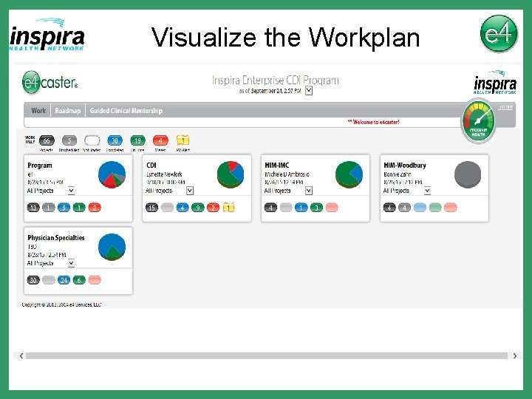532x399 pixels.
Task: Click the HIM-Woodbury card title
Action: 405,166
